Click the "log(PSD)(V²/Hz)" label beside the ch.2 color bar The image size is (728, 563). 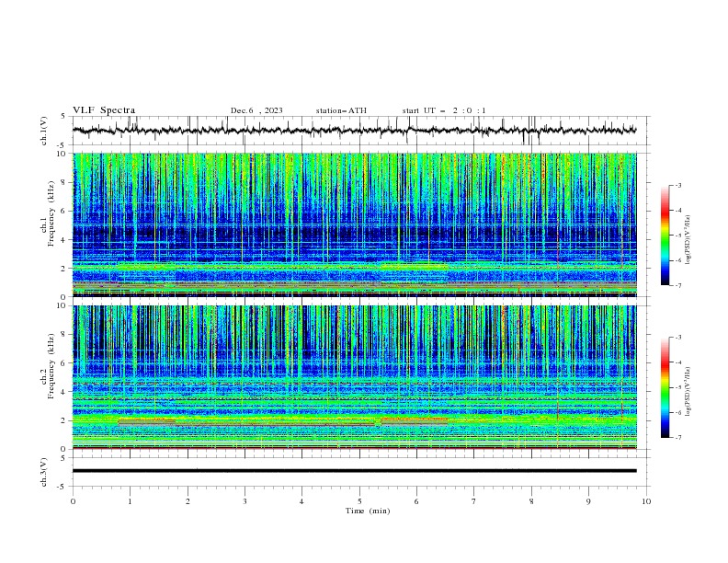point(688,392)
